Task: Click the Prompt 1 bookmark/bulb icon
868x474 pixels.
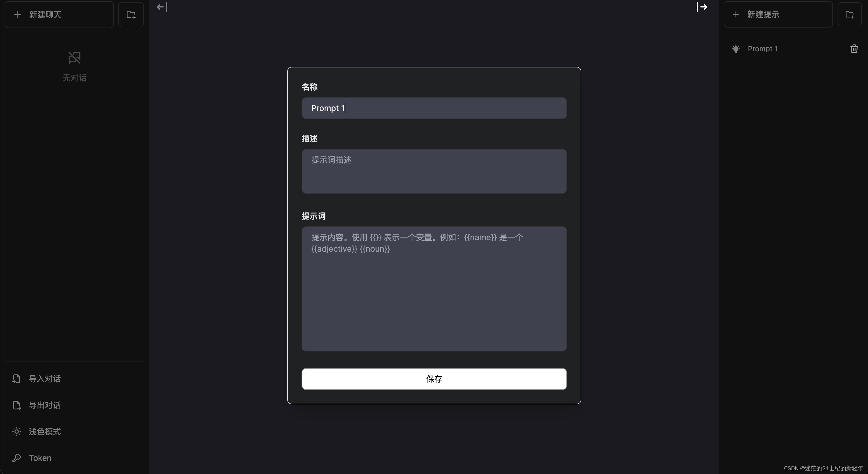Action: point(736,48)
